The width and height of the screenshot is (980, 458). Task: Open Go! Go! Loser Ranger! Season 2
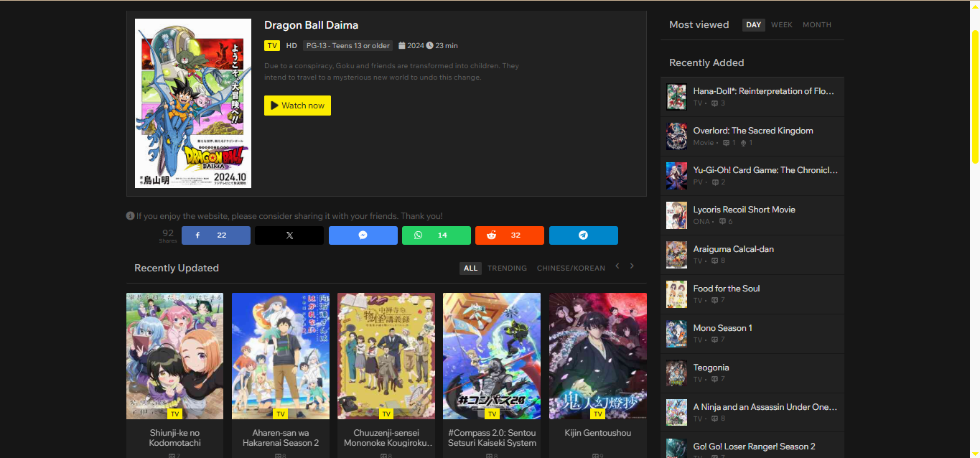tap(754, 447)
